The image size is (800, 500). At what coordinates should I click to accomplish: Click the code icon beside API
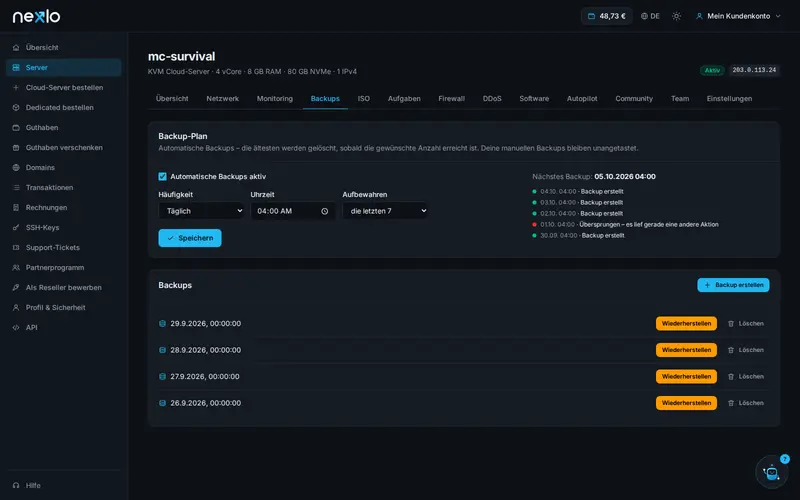pyautogui.click(x=16, y=328)
